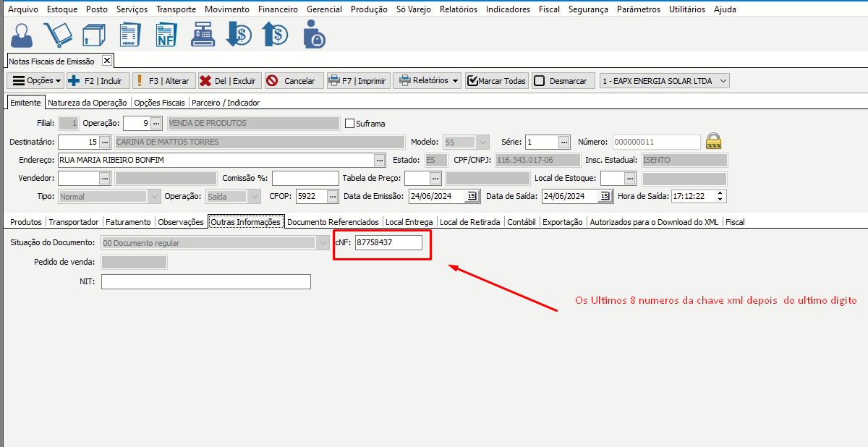Click the yellow padlock beside Número
Screen dimensions: 868x447
point(714,141)
